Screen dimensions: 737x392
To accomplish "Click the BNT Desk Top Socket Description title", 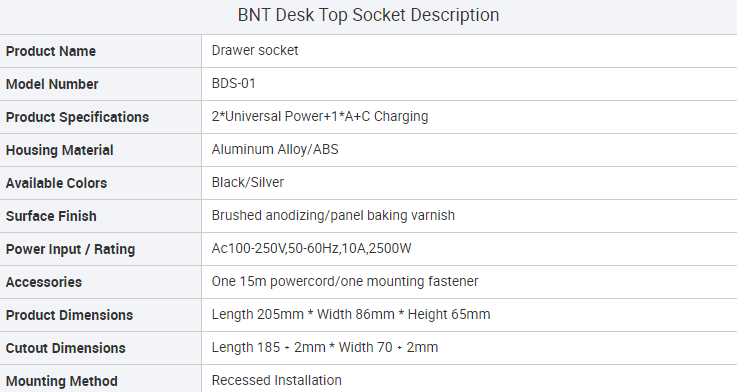I will point(368,15).
